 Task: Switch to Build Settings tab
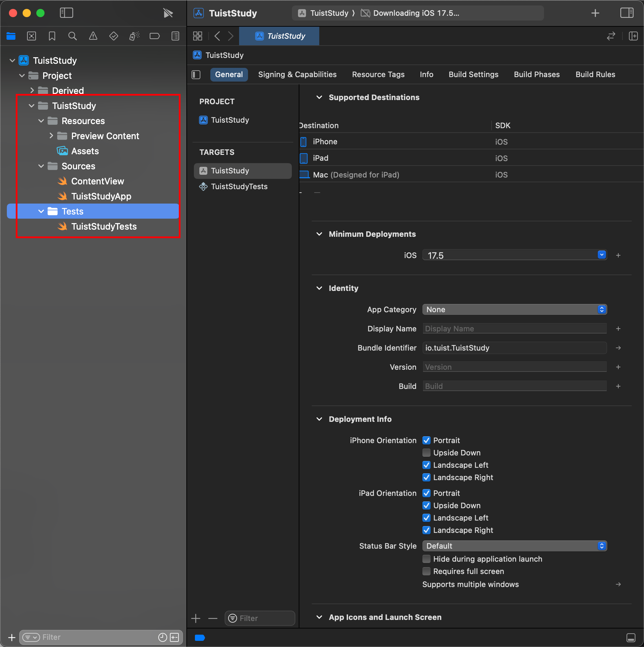[x=473, y=75]
